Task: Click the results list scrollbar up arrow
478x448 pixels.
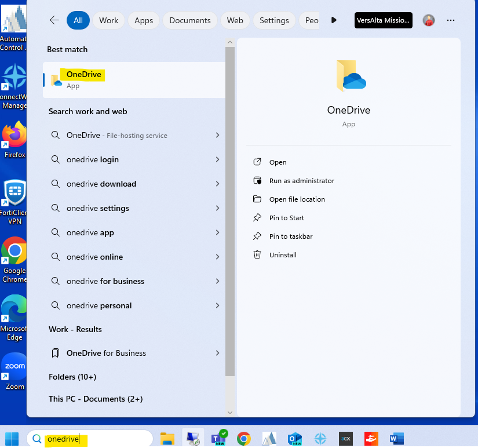Action: pos(230,42)
